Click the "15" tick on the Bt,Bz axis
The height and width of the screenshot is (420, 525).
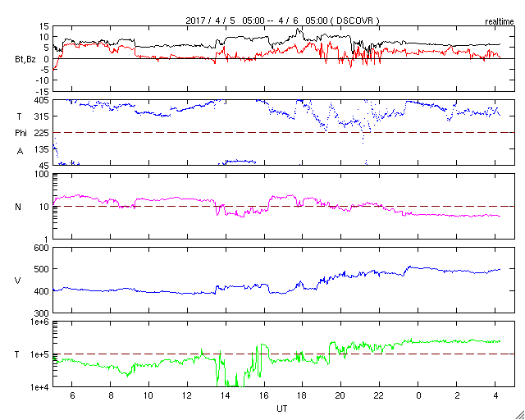(x=43, y=26)
